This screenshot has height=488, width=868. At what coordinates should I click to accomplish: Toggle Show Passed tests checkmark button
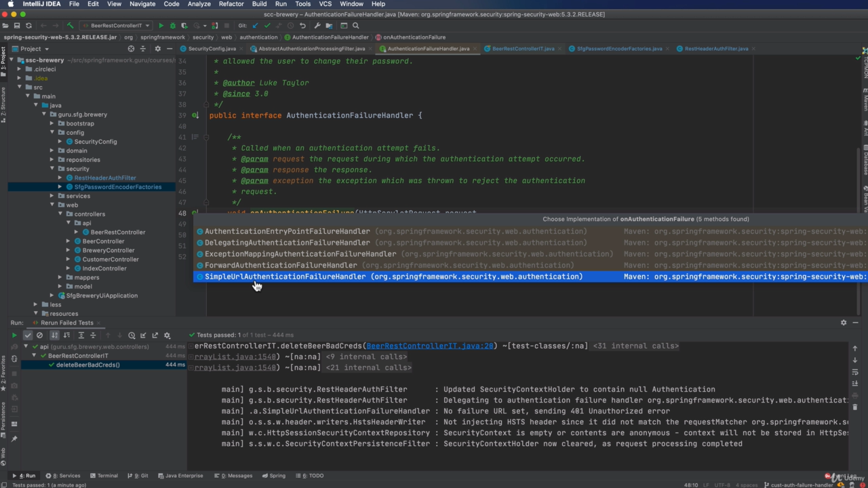(x=28, y=335)
